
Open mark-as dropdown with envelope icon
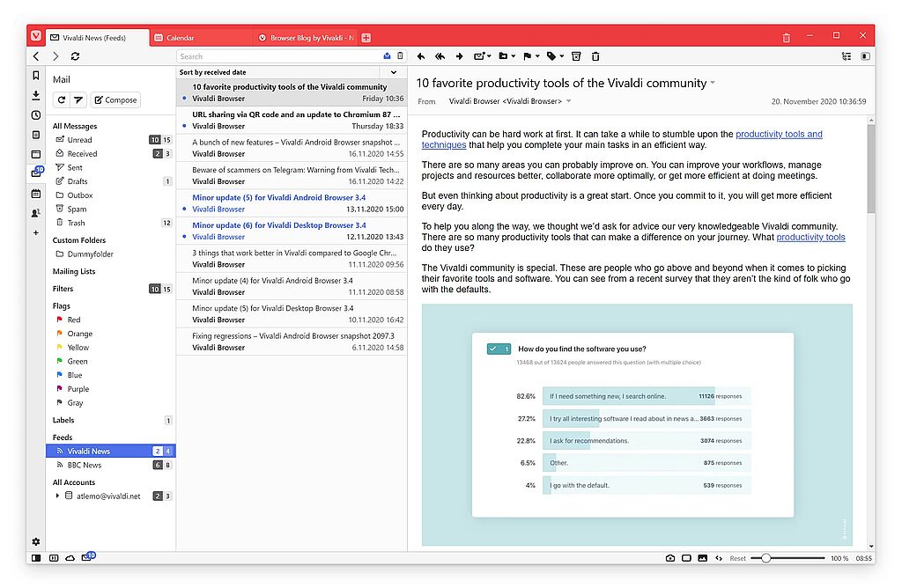pyautogui.click(x=482, y=56)
